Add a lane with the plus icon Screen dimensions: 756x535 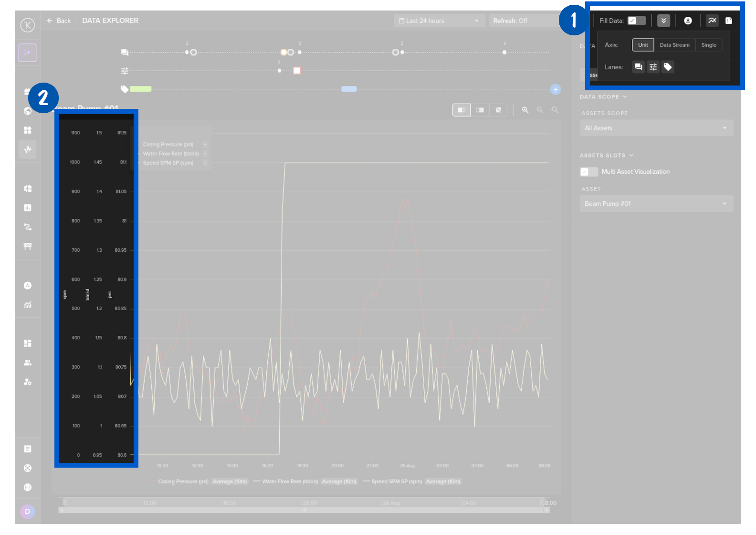555,89
